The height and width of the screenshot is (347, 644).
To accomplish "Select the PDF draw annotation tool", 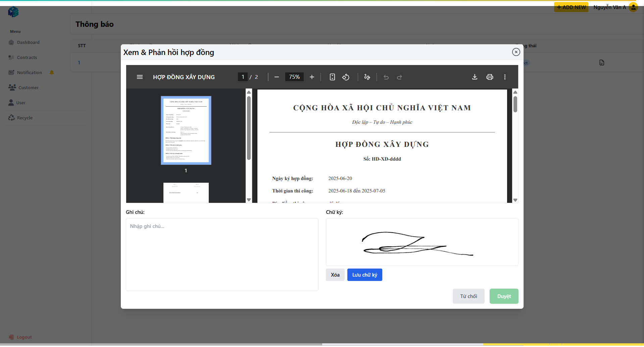I will (367, 77).
